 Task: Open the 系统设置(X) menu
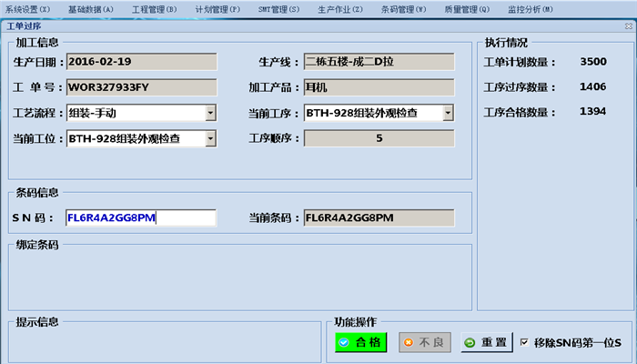click(x=27, y=9)
